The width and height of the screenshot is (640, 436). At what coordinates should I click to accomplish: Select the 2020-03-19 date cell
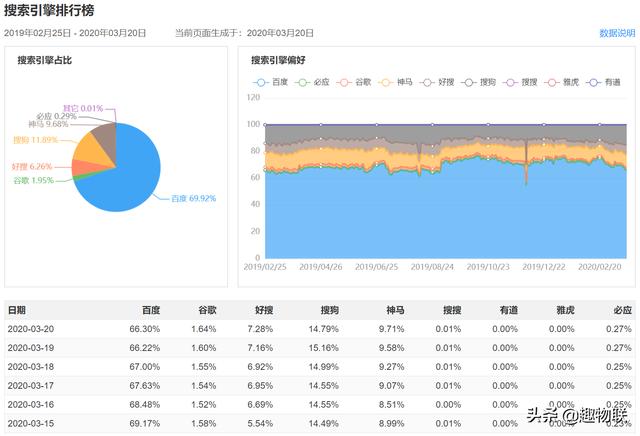(31, 348)
